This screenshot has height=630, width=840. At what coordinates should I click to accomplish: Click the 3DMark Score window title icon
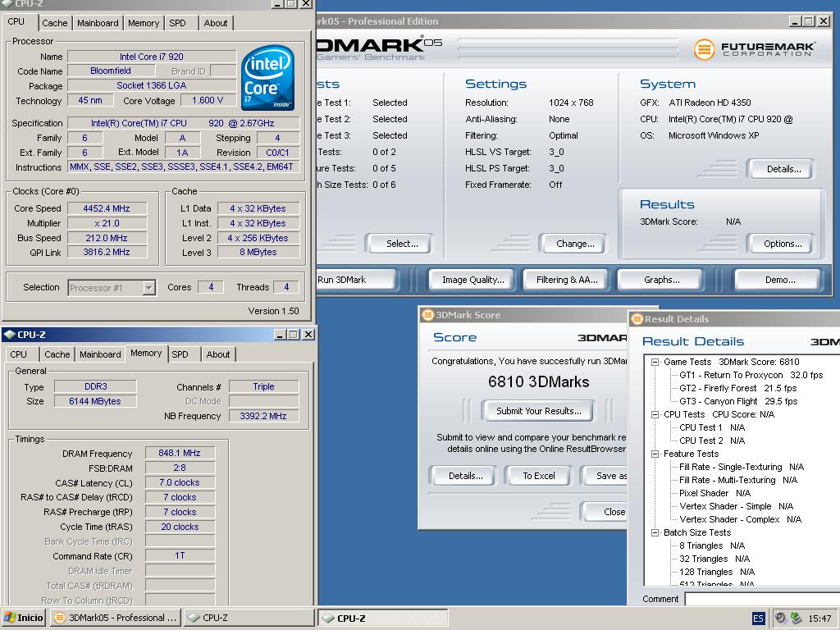[x=427, y=314]
